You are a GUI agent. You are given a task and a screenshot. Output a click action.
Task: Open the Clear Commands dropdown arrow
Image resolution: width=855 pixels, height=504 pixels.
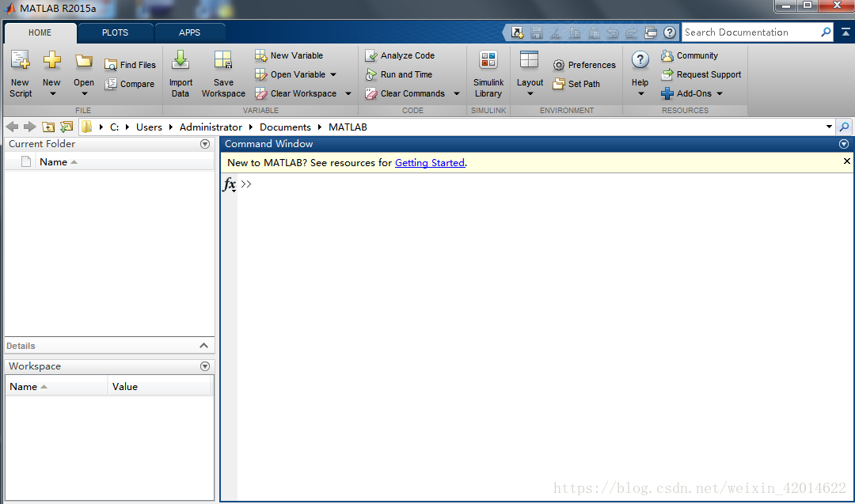pos(457,93)
